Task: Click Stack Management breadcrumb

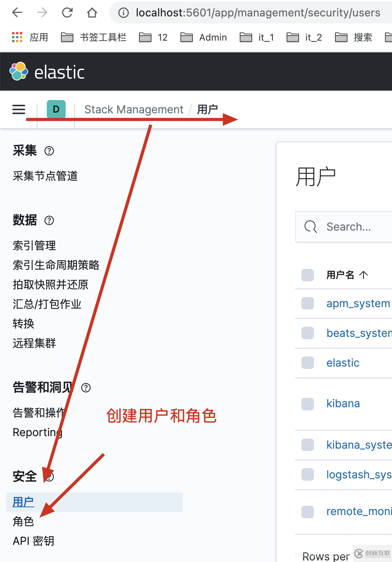Action: pyautogui.click(x=134, y=109)
